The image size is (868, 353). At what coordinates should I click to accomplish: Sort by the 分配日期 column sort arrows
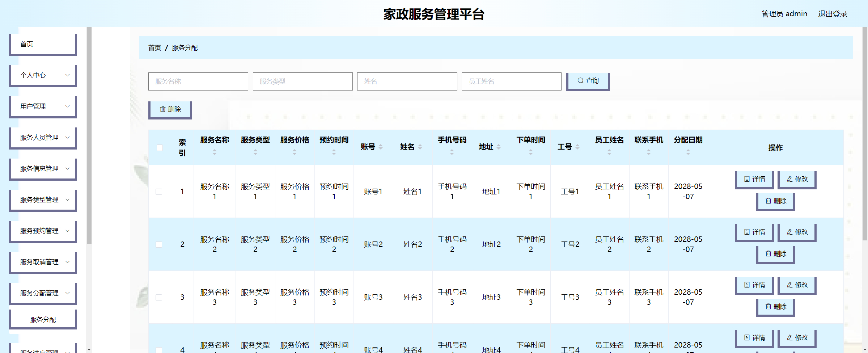(x=688, y=152)
